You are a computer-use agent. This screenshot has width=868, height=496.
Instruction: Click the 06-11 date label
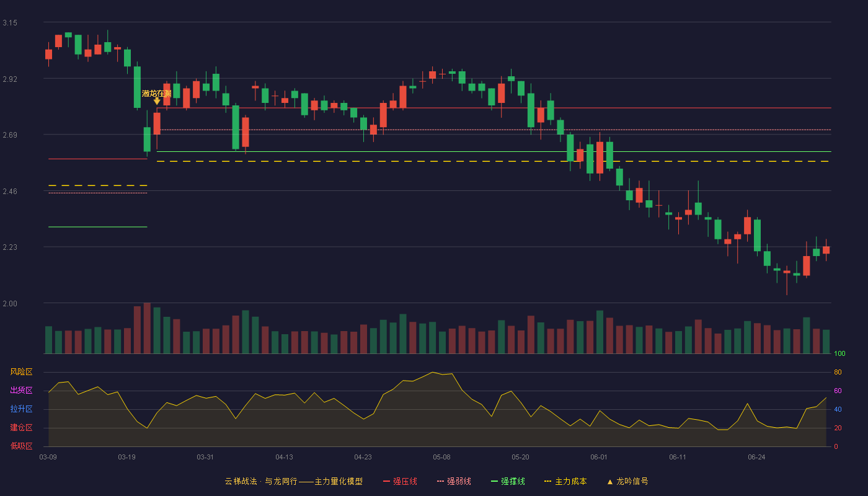click(x=678, y=457)
